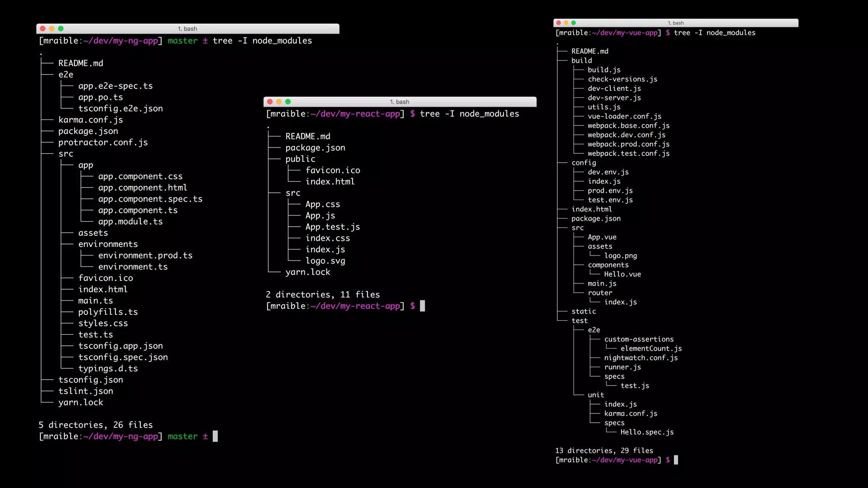Click app.component.spec.ts in the ng-app tree
868x488 pixels.
(x=150, y=199)
